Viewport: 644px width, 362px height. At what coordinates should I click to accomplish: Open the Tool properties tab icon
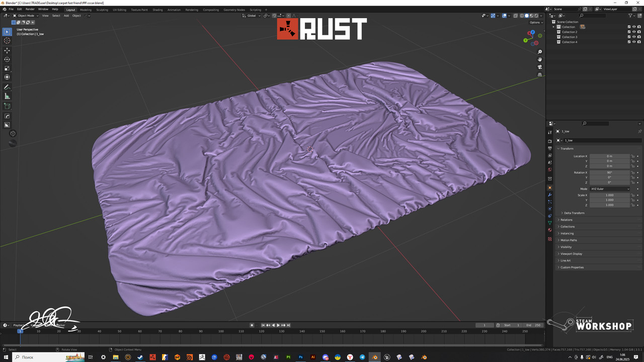coord(550,132)
